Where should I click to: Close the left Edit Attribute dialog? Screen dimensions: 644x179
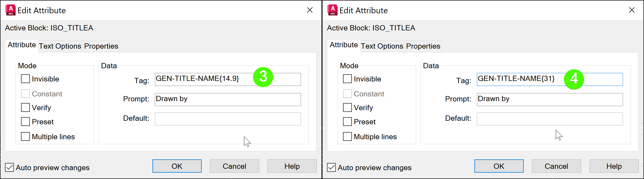coord(310,10)
